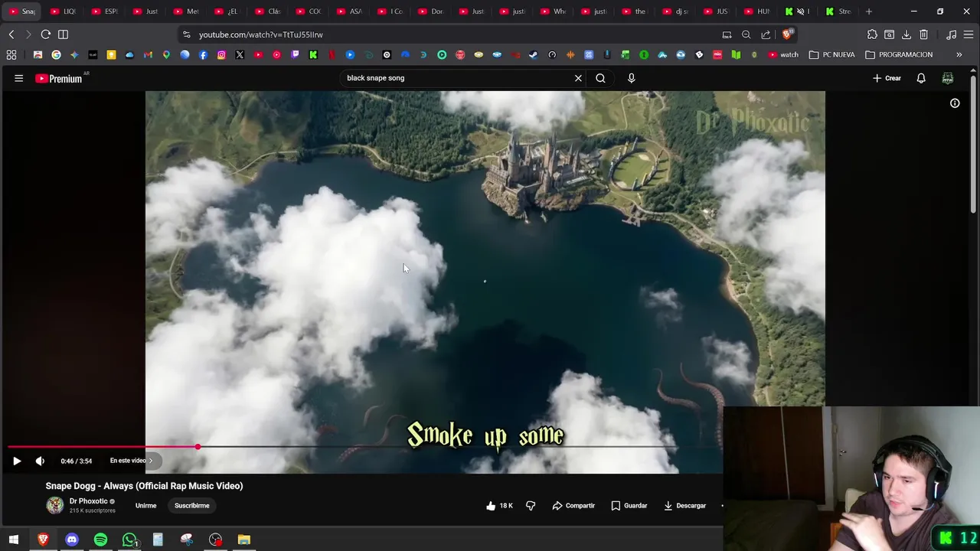Expand the PROGRAMACION bookmarks folder
The height and width of the screenshot is (551, 980).
pyautogui.click(x=899, y=55)
